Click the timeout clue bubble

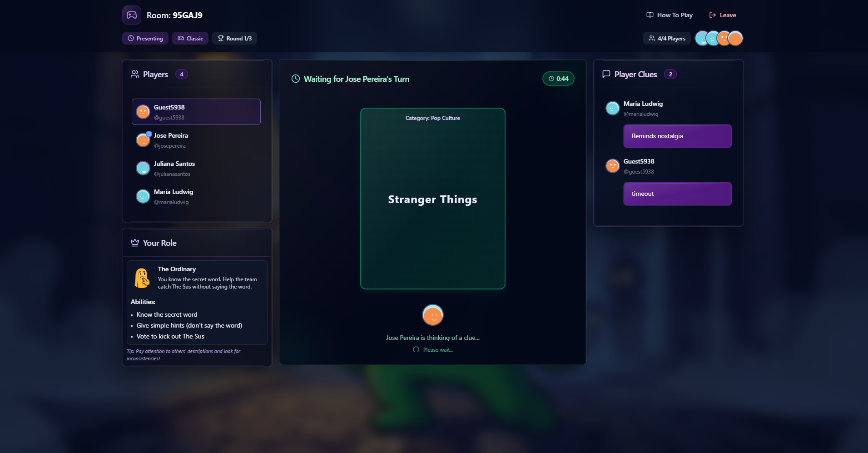(678, 194)
